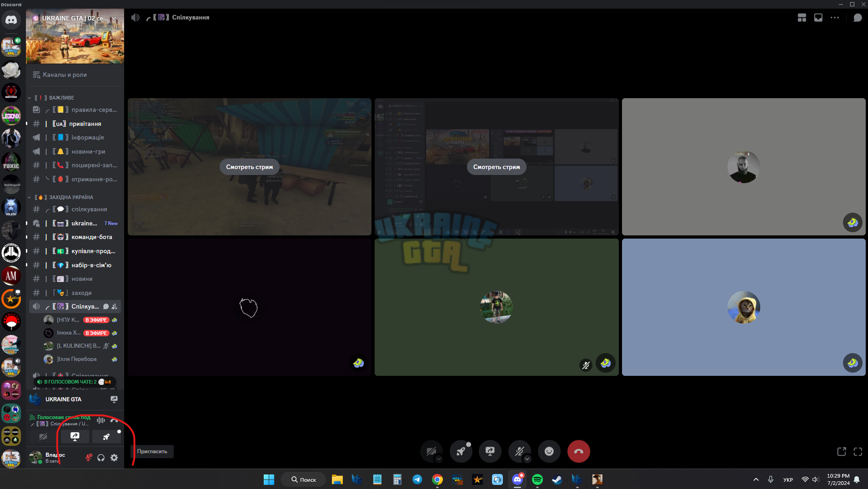This screenshot has height=489, width=868.
Task: Enter full screen call view
Action: point(858,451)
